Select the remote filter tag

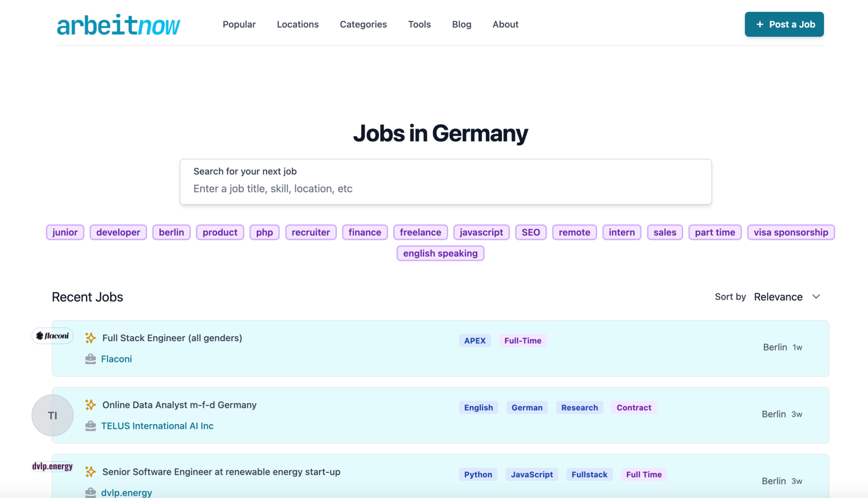coord(574,232)
